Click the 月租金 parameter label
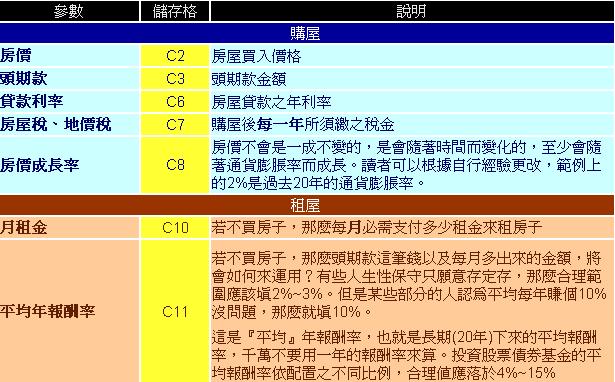The width and height of the screenshot is (615, 382). coord(24,227)
